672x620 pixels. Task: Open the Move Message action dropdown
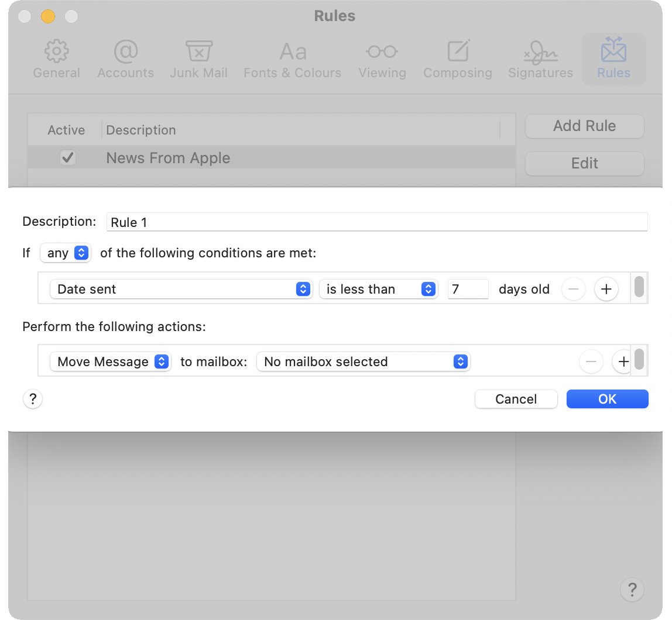click(110, 362)
